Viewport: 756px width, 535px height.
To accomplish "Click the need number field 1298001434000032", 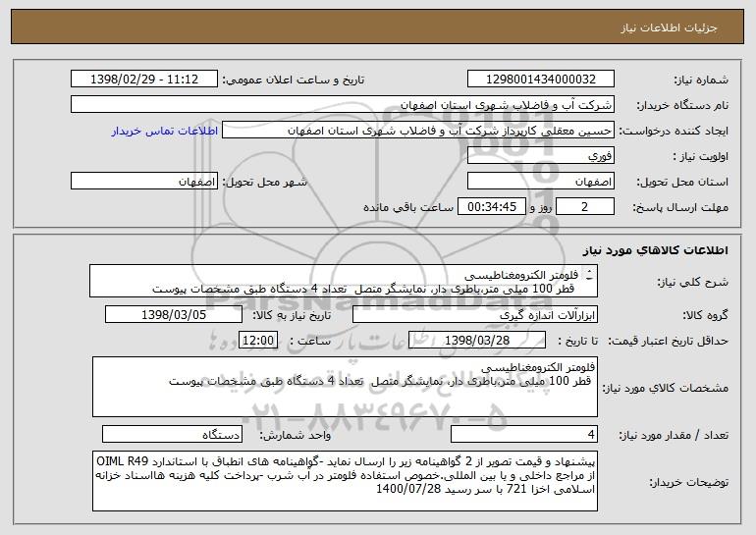I will [x=540, y=80].
